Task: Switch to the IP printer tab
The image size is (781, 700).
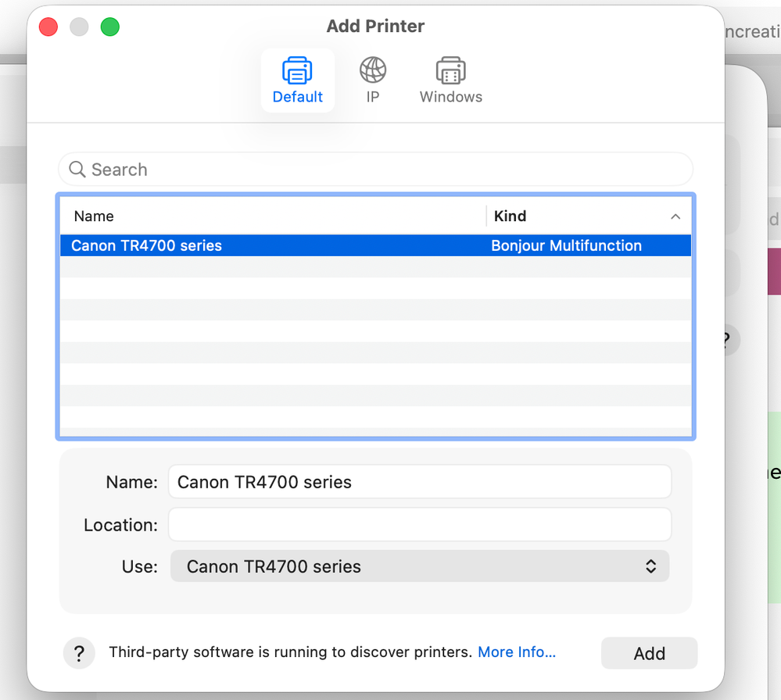Action: (373, 80)
